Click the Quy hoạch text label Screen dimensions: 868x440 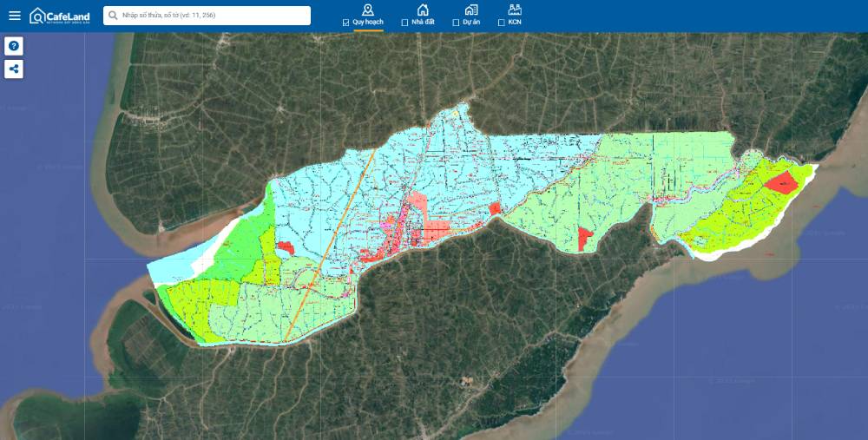click(x=368, y=22)
